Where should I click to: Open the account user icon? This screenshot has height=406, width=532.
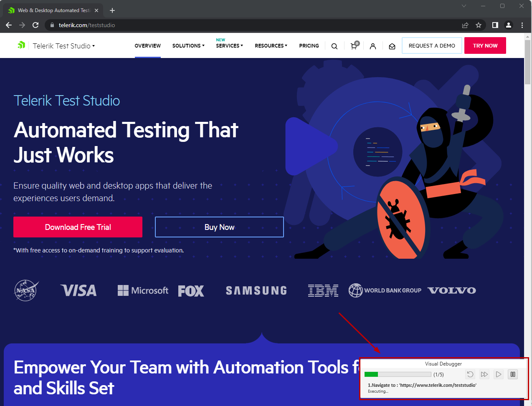click(373, 46)
